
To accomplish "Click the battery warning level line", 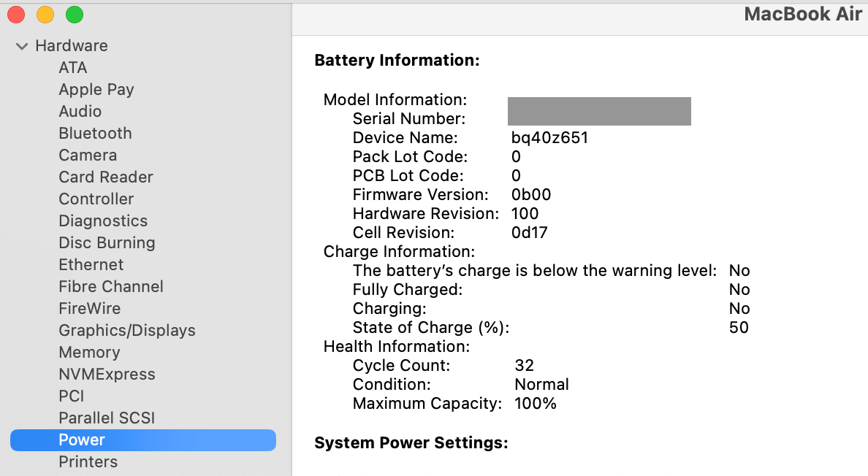I will [x=535, y=271].
